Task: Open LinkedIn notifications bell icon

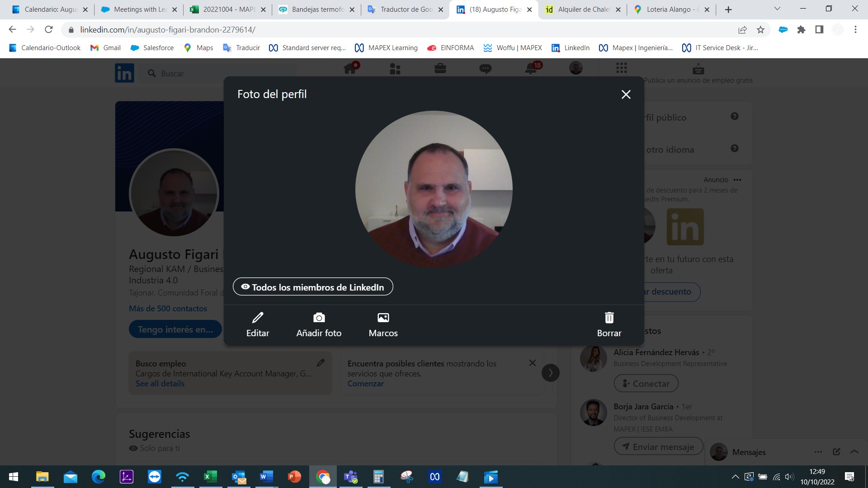Action: pos(531,69)
